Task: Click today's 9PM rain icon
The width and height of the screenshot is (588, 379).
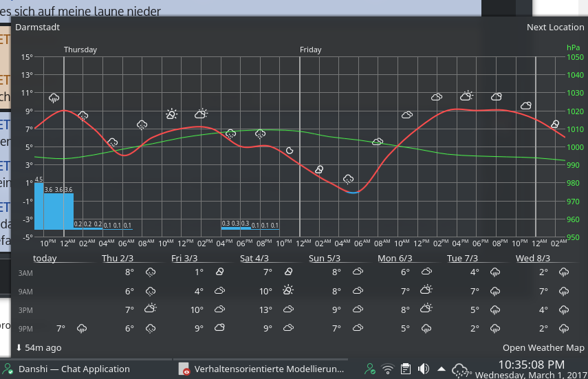Action: (x=82, y=329)
